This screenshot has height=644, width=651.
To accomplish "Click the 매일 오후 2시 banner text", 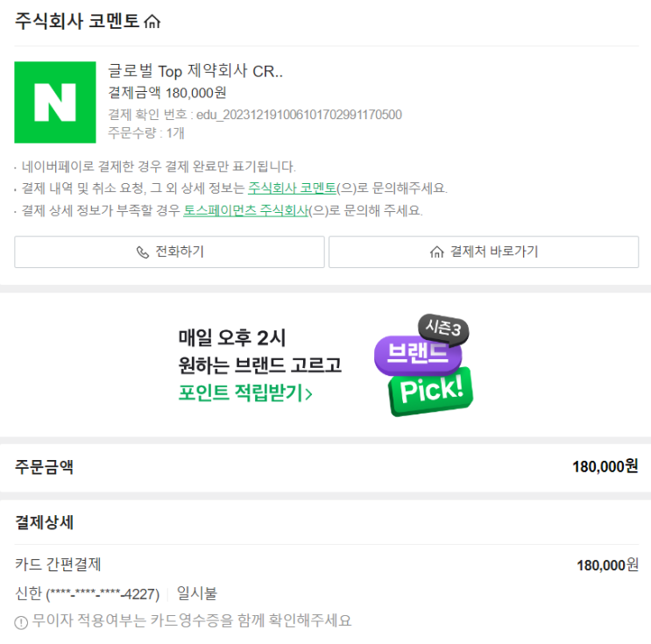I will (x=232, y=337).
